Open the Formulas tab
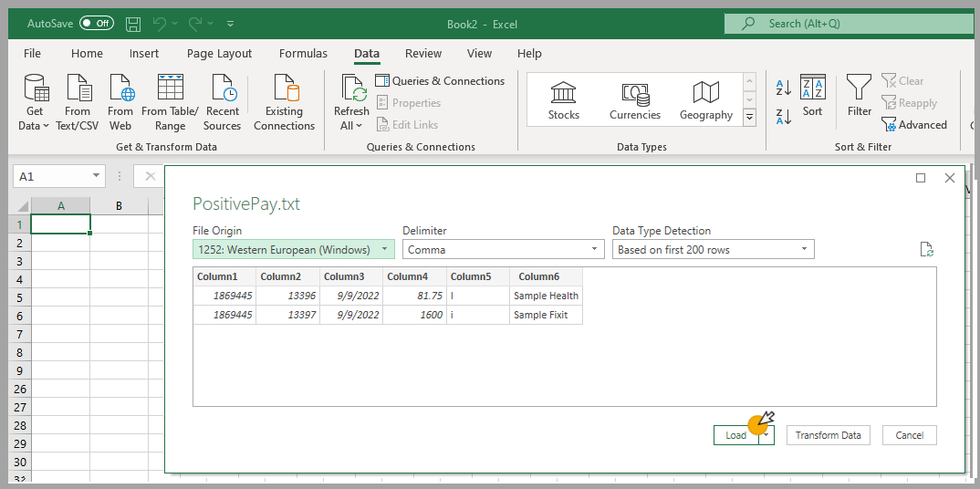The height and width of the screenshot is (489, 980). tap(303, 54)
